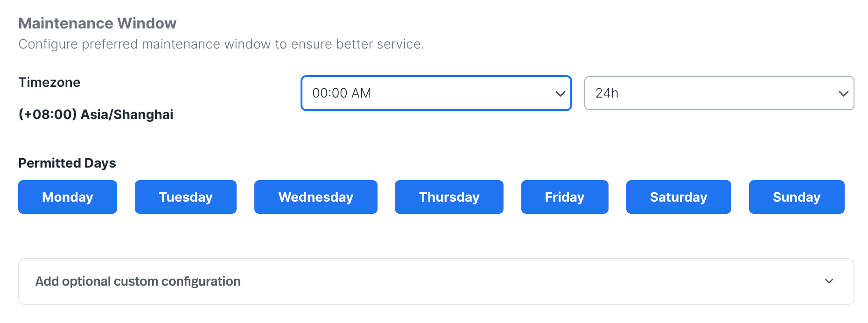This screenshot has width=868, height=323.
Task: Deselect the Wednesday day button
Action: [316, 197]
